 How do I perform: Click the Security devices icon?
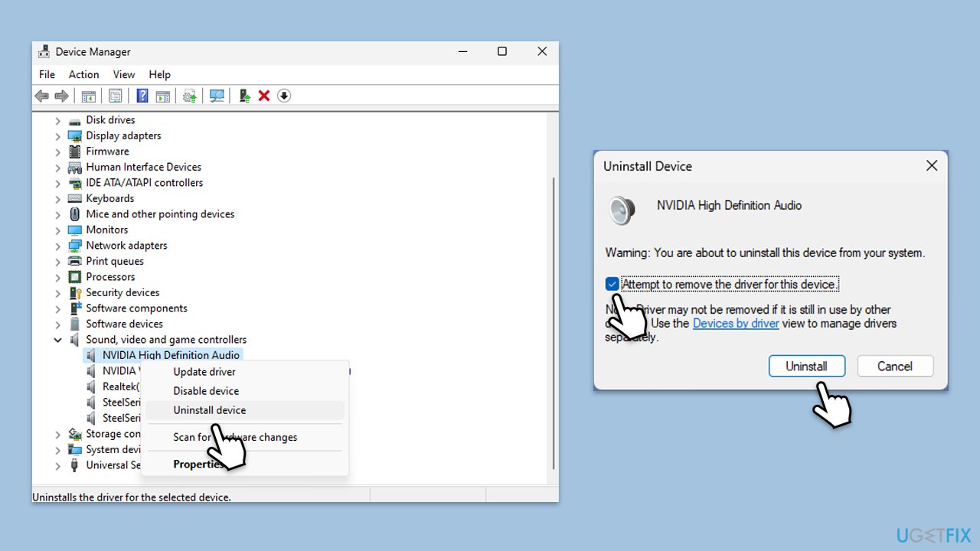point(75,292)
